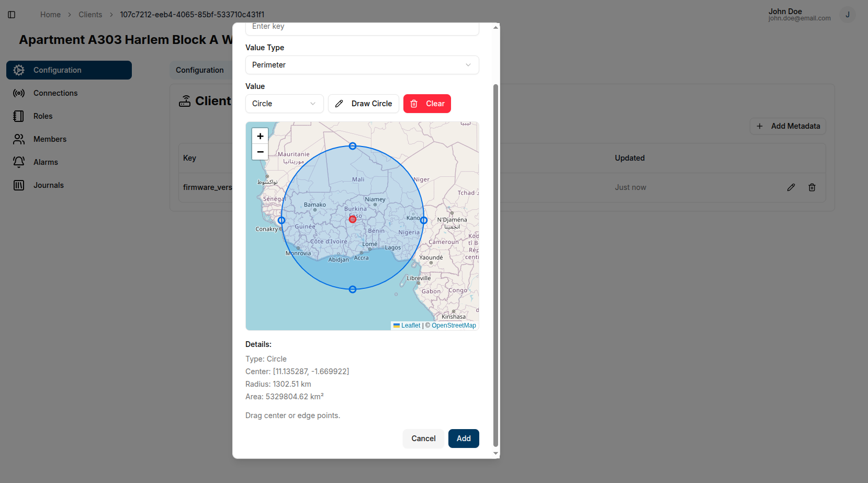Screen dimensions: 868x483
Task: Click the red circle center handle
Action: [x=353, y=219]
